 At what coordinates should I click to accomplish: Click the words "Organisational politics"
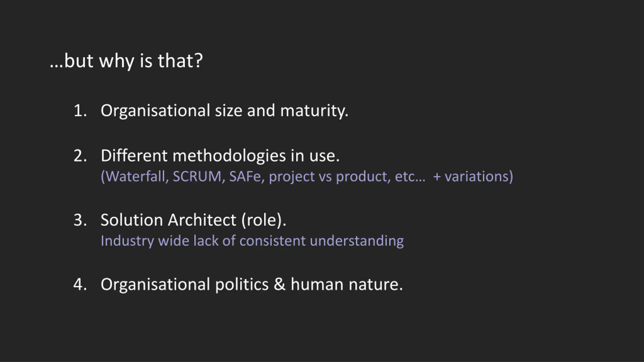(x=185, y=285)
